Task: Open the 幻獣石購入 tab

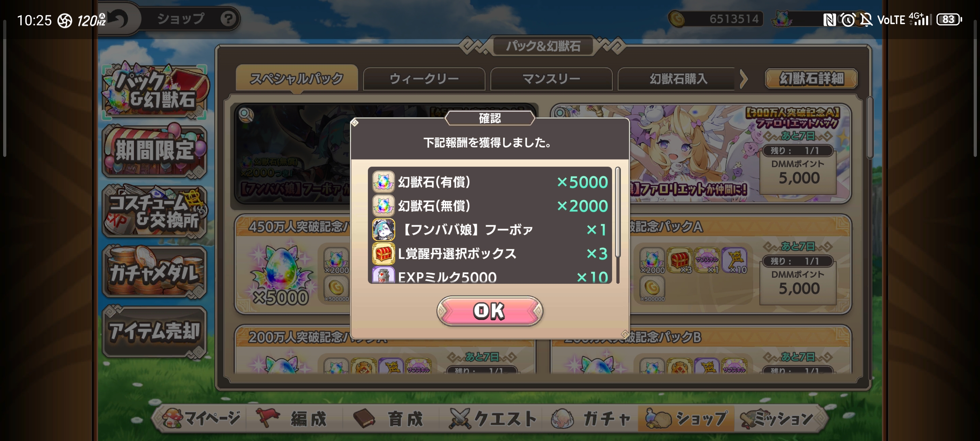Action: [x=678, y=79]
